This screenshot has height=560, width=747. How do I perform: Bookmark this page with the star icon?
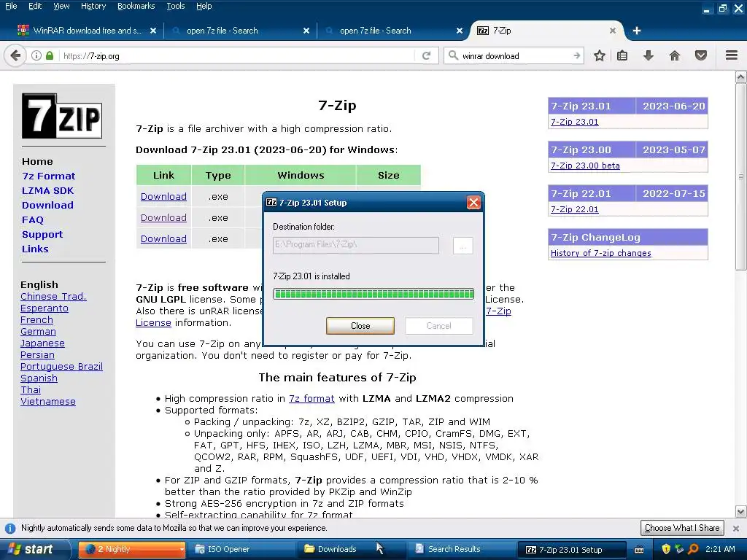click(600, 55)
